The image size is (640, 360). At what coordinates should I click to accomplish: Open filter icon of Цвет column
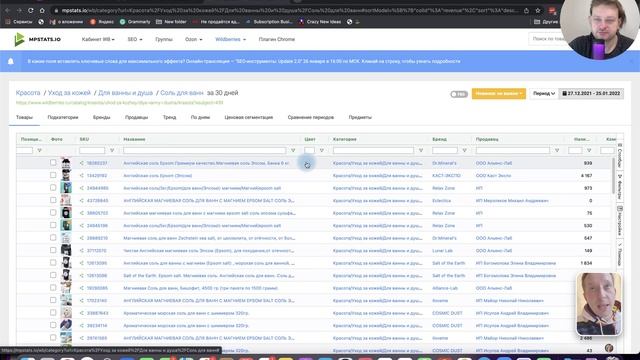tap(322, 151)
